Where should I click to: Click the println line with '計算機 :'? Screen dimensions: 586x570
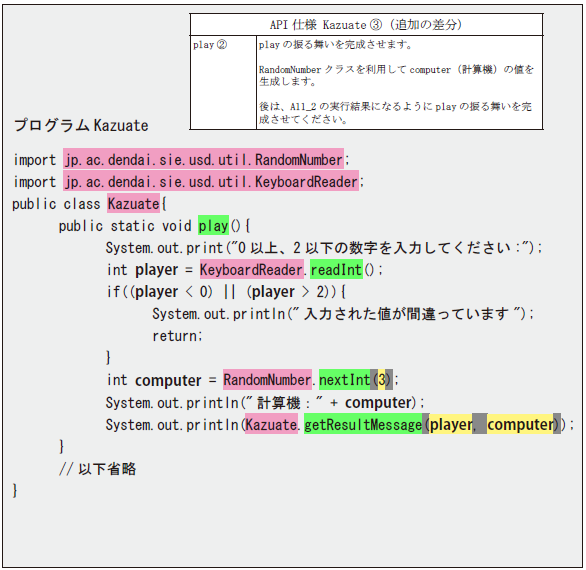265,402
